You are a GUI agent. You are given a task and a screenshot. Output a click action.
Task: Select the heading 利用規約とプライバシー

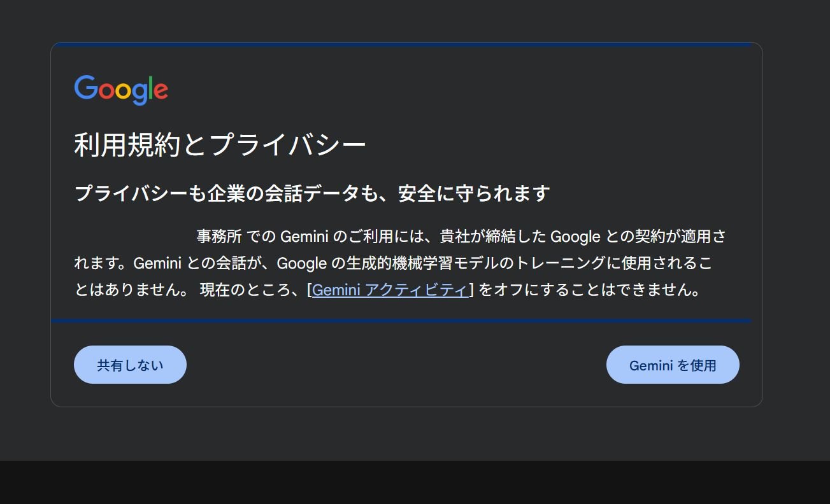coord(220,145)
